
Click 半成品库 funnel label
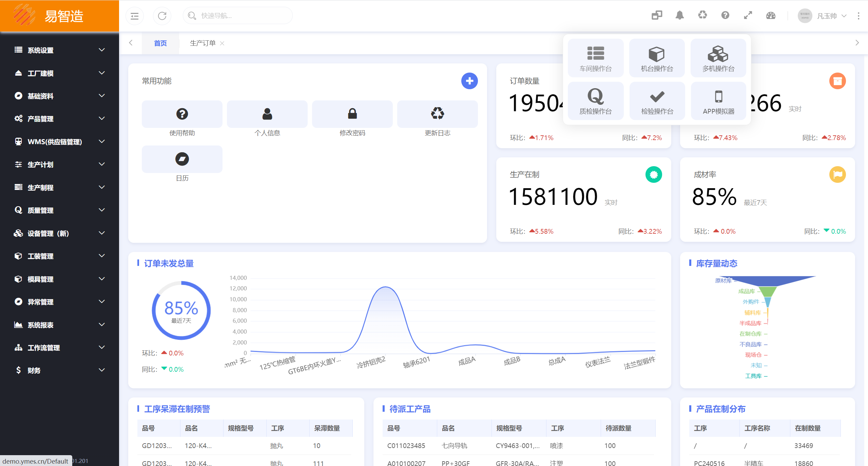pyautogui.click(x=750, y=323)
